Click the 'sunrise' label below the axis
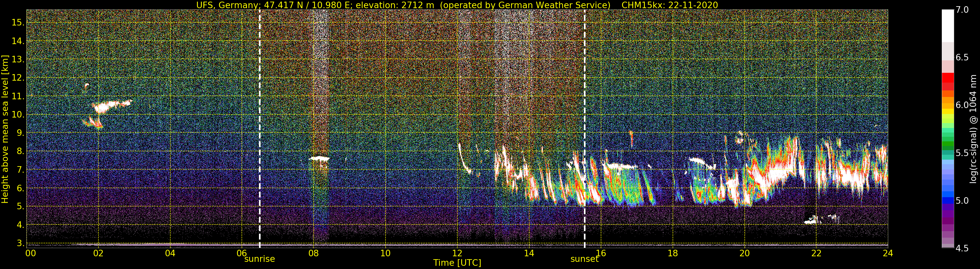Image resolution: width=980 pixels, height=269 pixels. pos(260,259)
